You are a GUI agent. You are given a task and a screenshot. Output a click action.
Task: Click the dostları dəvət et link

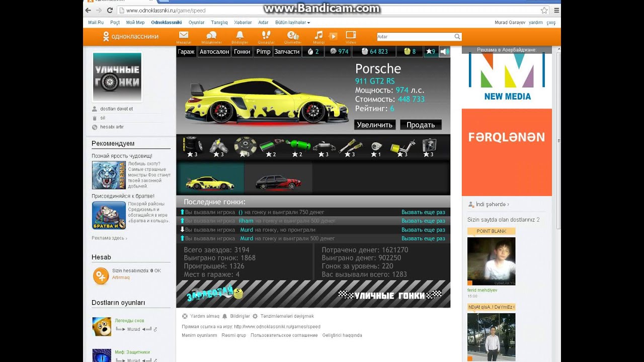pyautogui.click(x=116, y=109)
